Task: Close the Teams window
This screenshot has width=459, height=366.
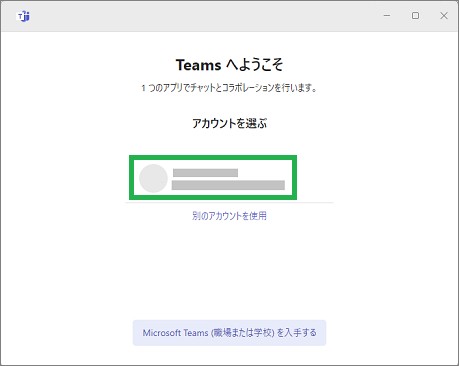Action: [444, 16]
